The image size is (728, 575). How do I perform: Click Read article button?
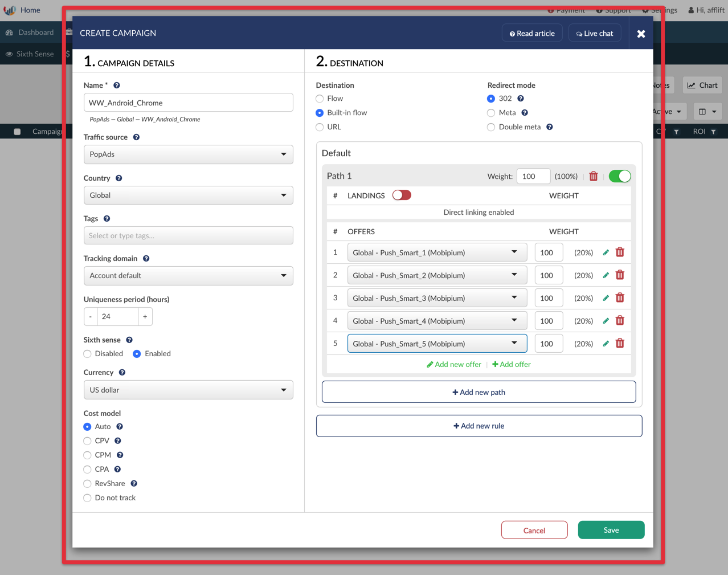click(532, 34)
